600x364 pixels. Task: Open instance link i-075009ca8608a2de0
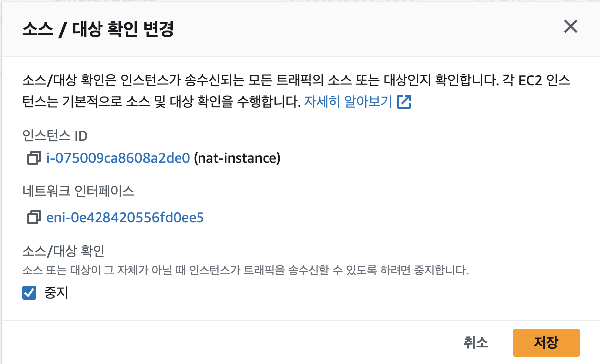coord(118,159)
